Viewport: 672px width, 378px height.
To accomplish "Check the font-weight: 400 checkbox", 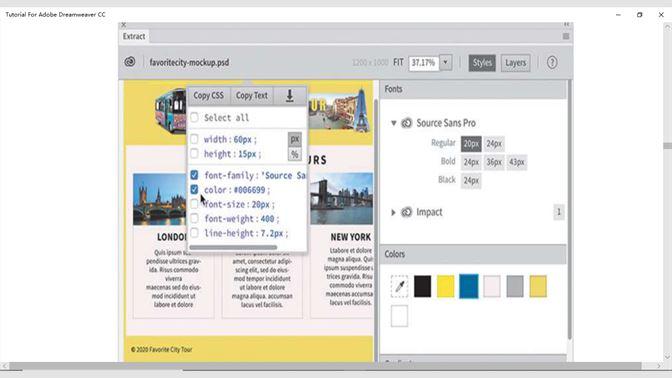I will [x=194, y=219].
